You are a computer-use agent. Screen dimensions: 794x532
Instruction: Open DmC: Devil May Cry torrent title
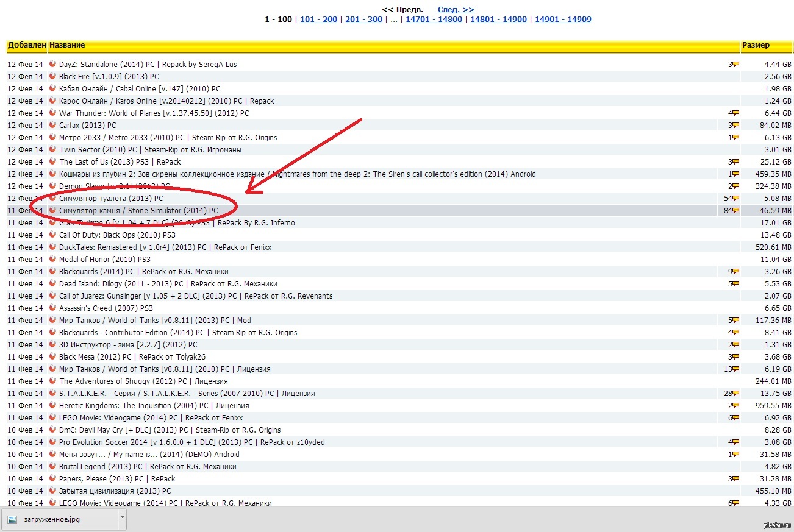coord(170,430)
